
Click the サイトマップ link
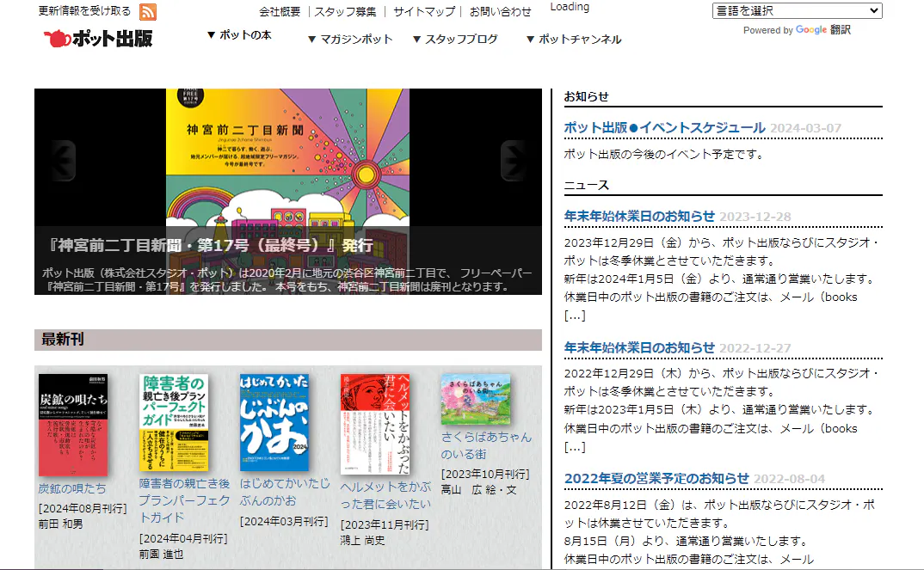(424, 12)
